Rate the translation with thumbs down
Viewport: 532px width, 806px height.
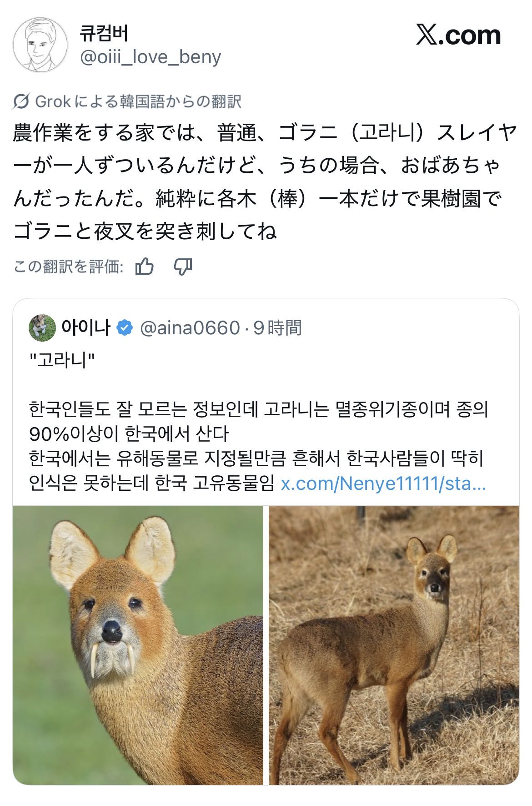(x=183, y=267)
